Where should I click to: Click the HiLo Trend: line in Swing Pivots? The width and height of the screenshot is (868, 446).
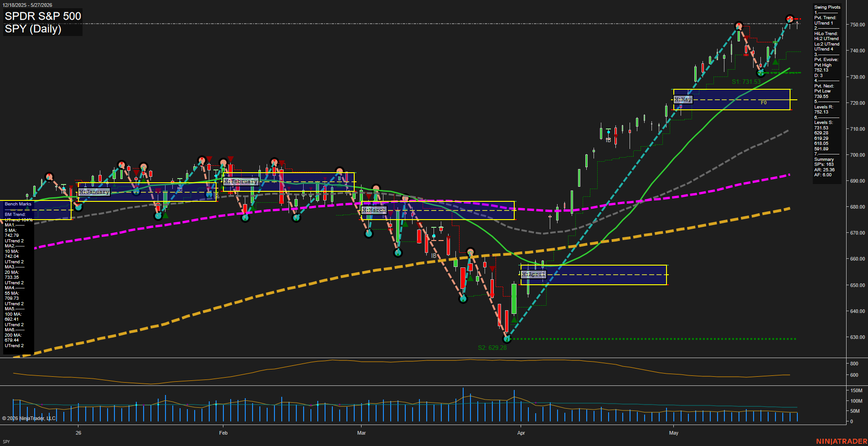826,34
